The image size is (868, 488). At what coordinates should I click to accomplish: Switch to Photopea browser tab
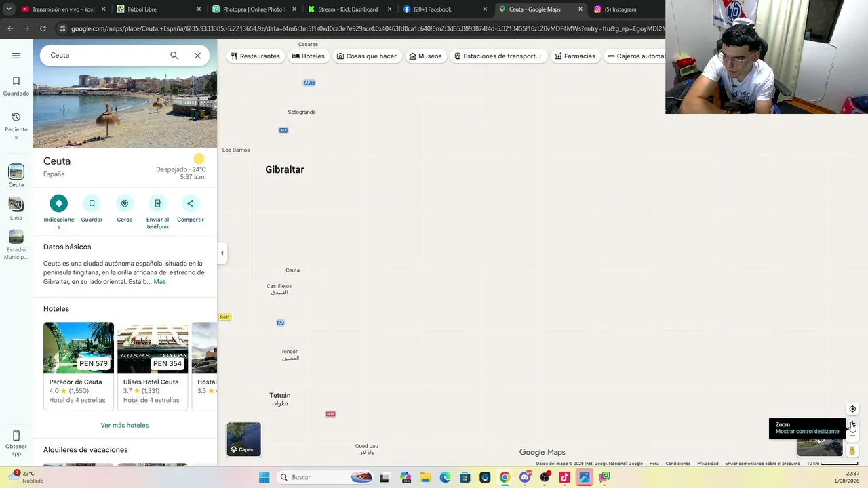coord(253,9)
